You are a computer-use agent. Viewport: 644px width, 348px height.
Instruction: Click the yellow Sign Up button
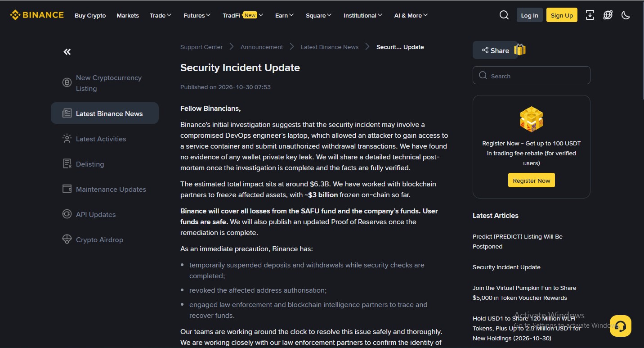(562, 15)
